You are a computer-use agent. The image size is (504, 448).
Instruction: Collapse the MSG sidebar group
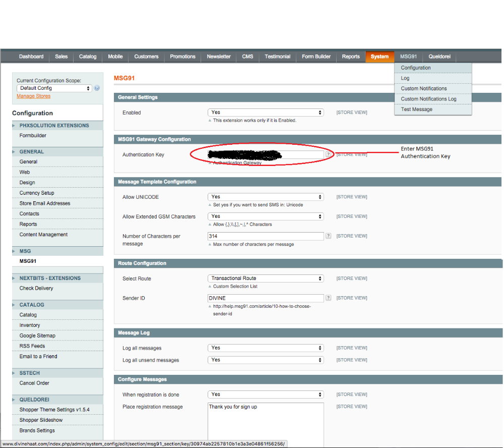pos(57,251)
